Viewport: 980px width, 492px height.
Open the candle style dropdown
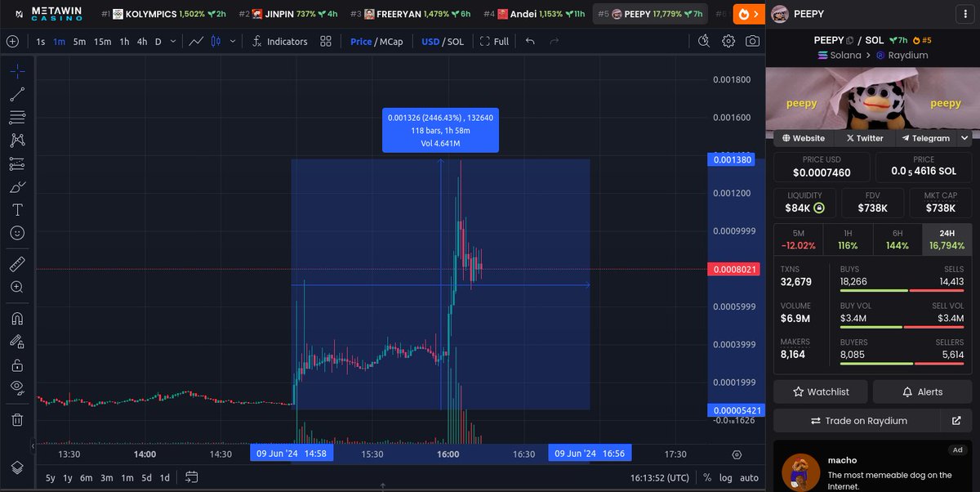(x=232, y=41)
